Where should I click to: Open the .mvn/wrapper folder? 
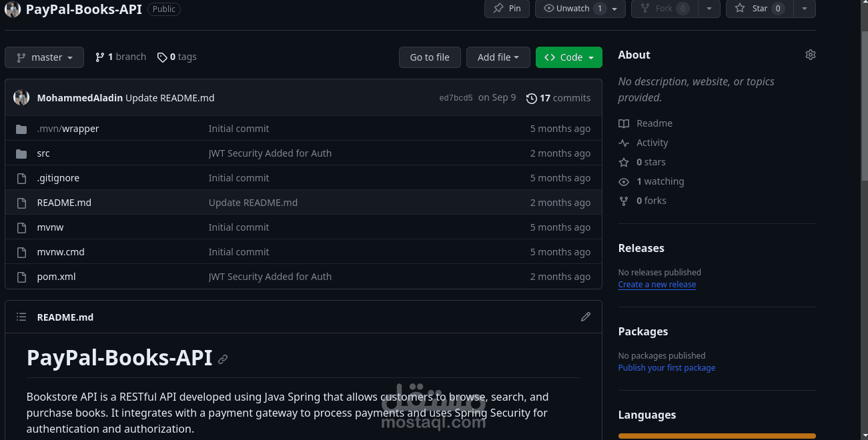pyautogui.click(x=68, y=129)
